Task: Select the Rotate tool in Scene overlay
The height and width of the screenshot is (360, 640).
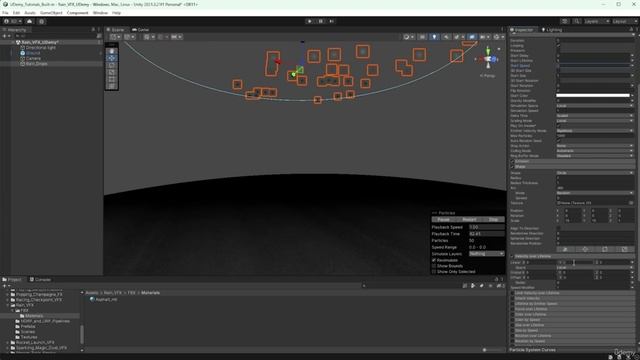Action: point(111,65)
